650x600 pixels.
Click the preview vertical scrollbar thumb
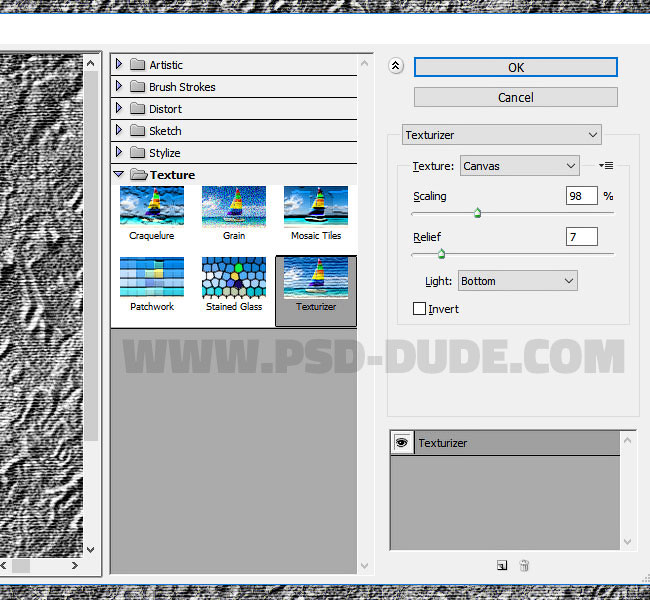[x=91, y=256]
